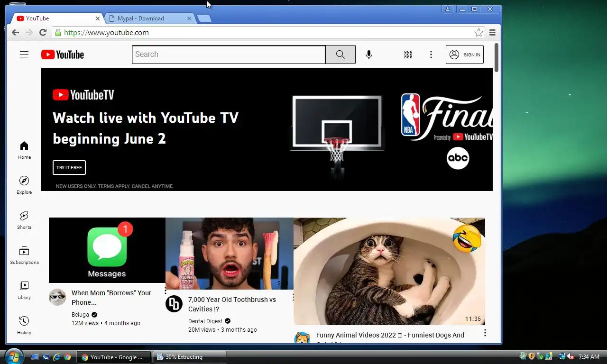Click the browser Back arrow

pyautogui.click(x=15, y=33)
